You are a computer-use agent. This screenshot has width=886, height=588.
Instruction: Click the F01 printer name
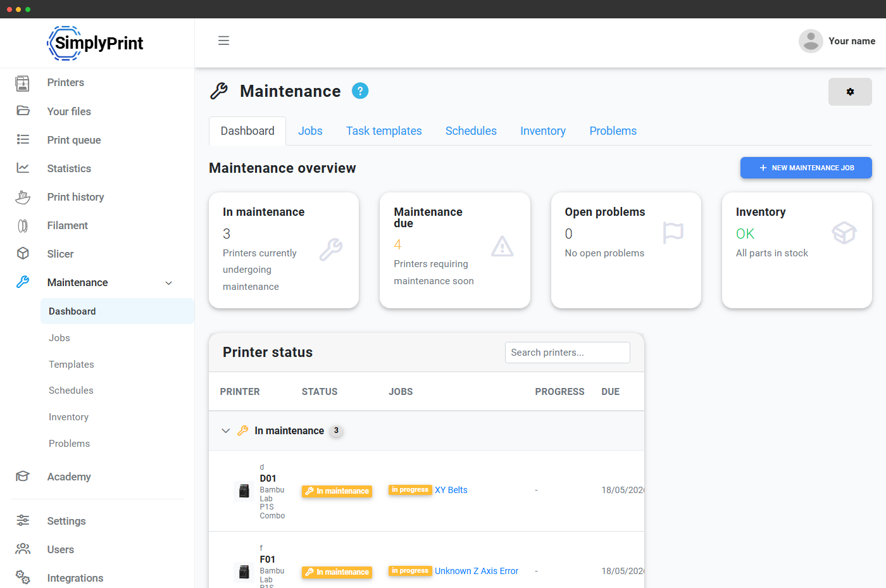pos(268,560)
